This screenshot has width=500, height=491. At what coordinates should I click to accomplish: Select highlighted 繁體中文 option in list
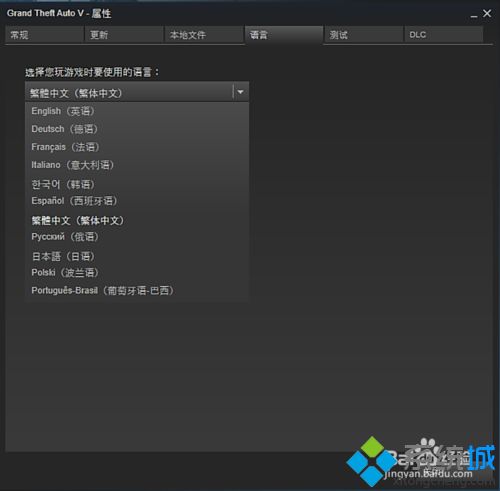137,220
